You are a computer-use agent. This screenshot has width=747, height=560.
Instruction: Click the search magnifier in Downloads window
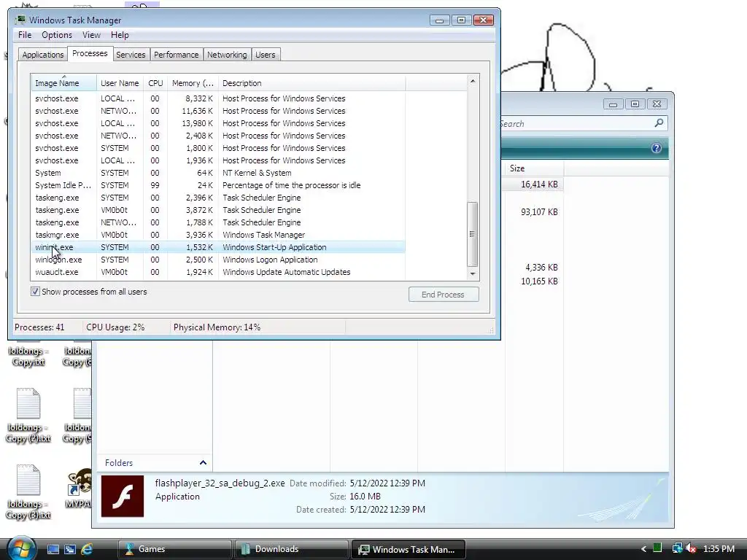(659, 123)
